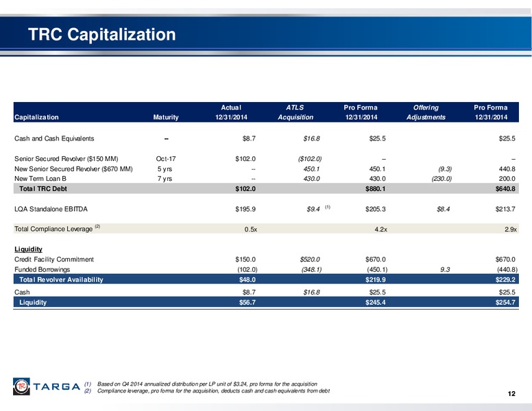Screen dimensions: 532x411
Task: Click the "Liquidity" label in the bottom blue bar
Action: point(33,302)
